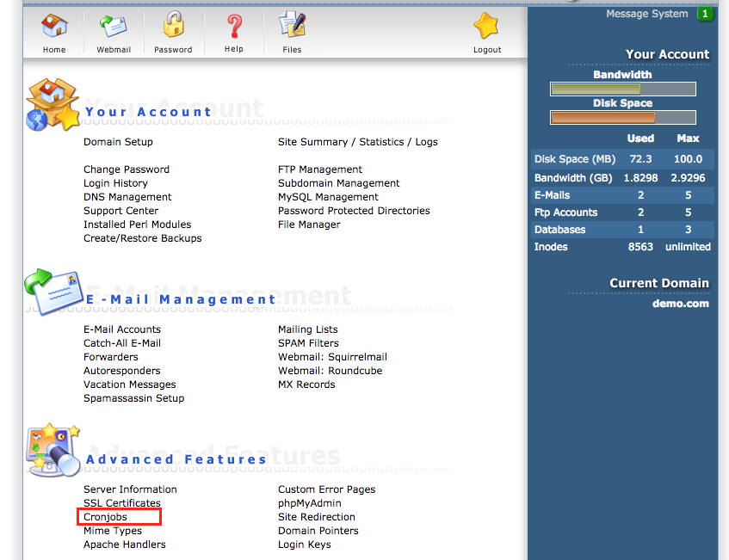Viewport: 729px width, 560px height.
Task: Open SPAM Filters settings
Action: tap(308, 343)
